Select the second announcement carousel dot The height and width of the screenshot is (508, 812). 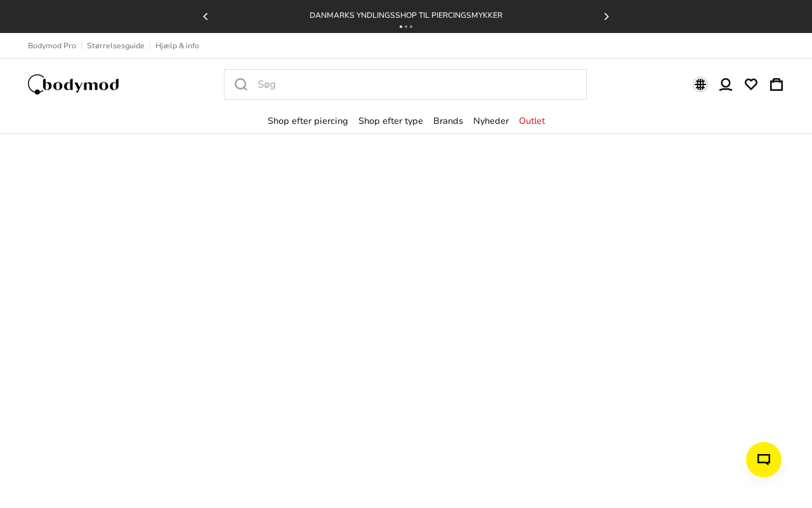tap(406, 27)
